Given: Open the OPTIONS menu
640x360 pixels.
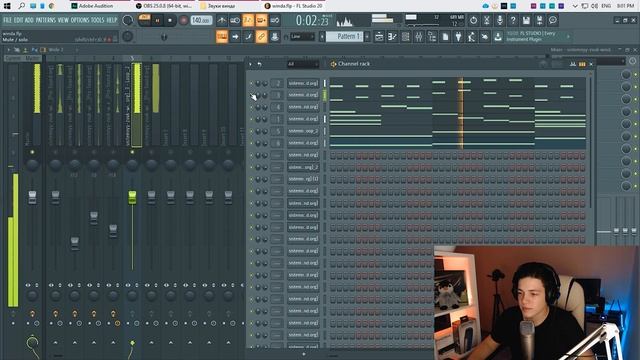Looking at the screenshot, I should (80, 20).
